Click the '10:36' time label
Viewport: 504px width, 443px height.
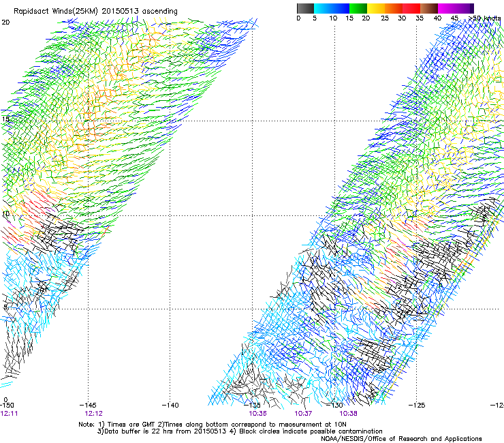pyautogui.click(x=257, y=414)
